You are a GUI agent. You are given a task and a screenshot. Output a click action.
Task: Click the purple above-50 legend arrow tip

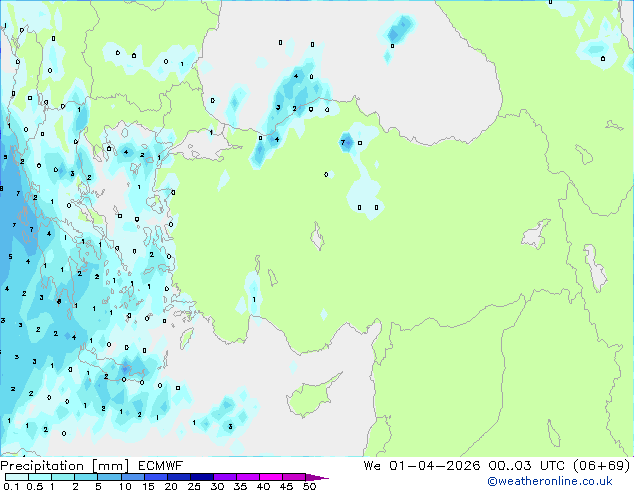point(317,477)
